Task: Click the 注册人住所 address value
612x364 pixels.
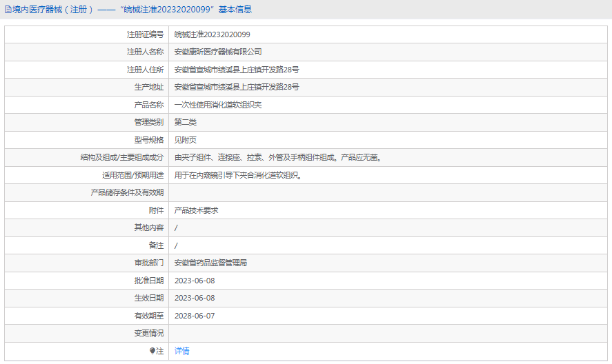Action: (x=237, y=70)
